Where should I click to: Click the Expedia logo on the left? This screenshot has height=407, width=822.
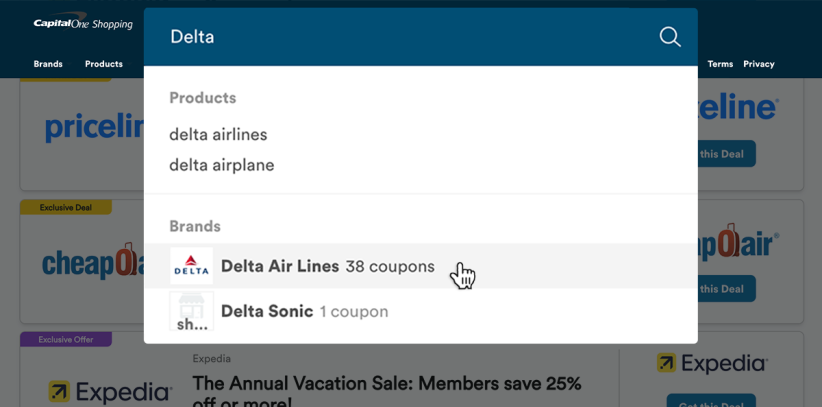[x=110, y=391]
